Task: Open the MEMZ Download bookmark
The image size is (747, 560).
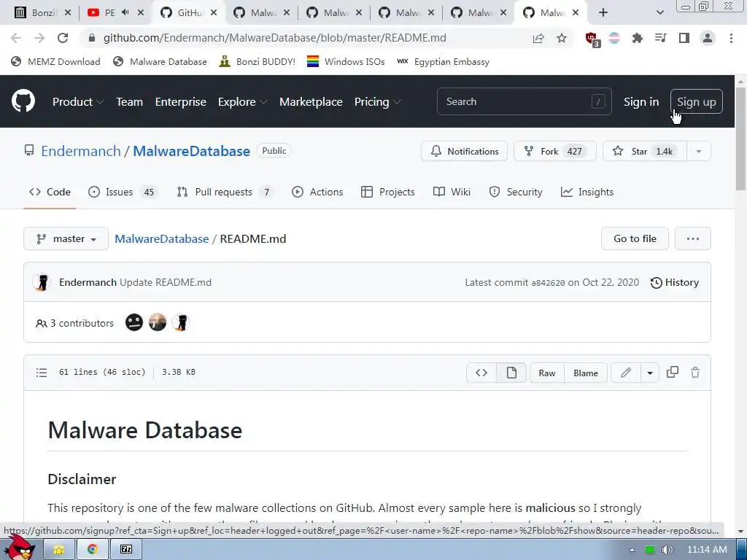Action: point(55,61)
